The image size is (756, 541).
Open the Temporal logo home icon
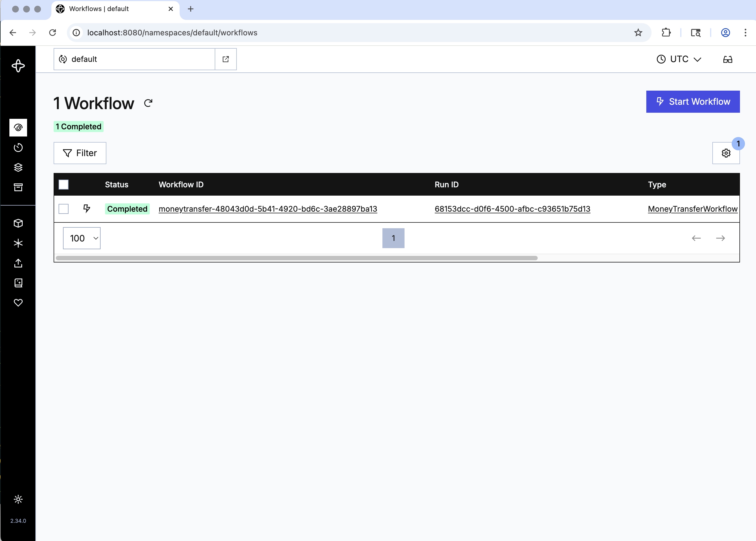18,66
